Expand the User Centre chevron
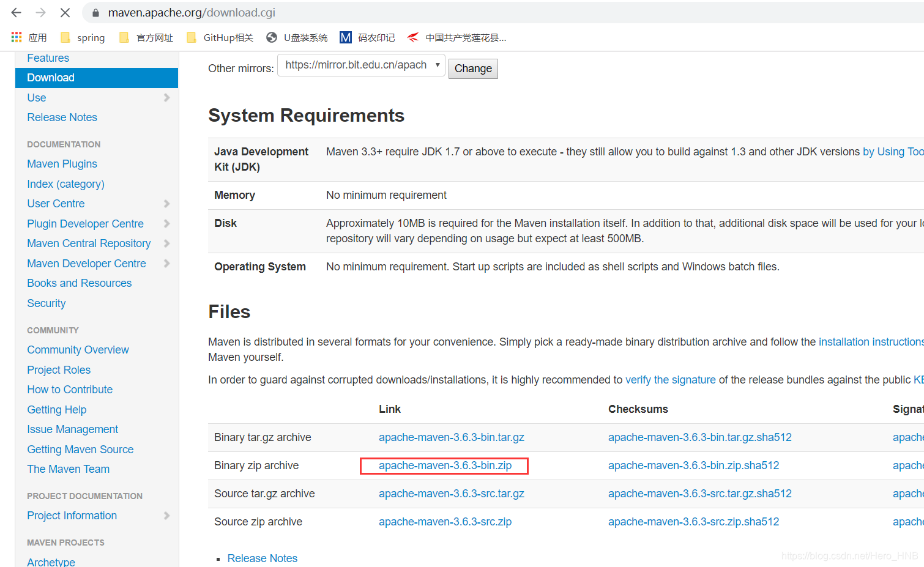924x567 pixels. pyautogui.click(x=166, y=204)
